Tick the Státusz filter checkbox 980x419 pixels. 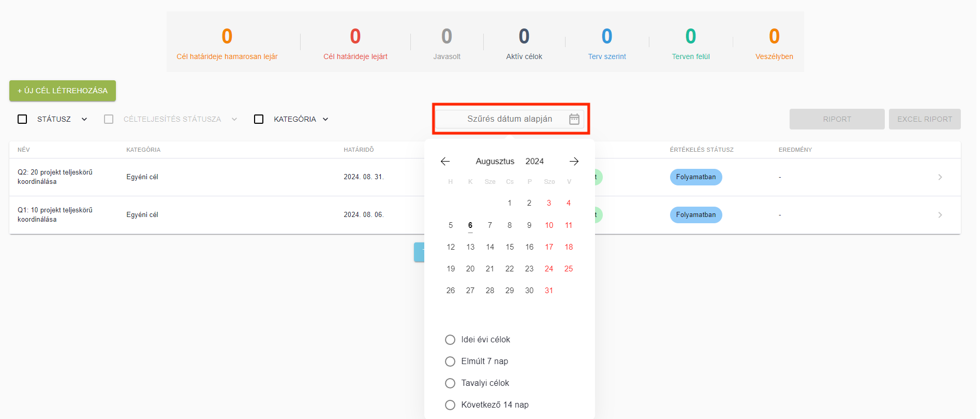pyautogui.click(x=22, y=119)
